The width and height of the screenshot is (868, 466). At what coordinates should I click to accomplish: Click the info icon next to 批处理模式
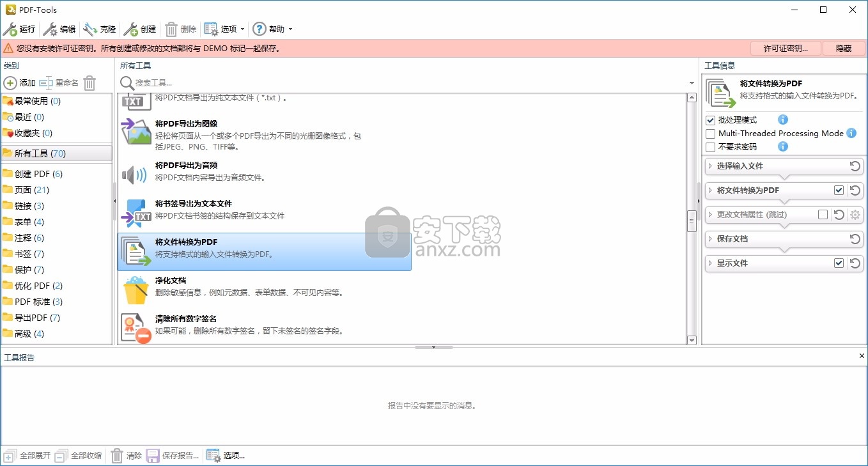(x=783, y=120)
